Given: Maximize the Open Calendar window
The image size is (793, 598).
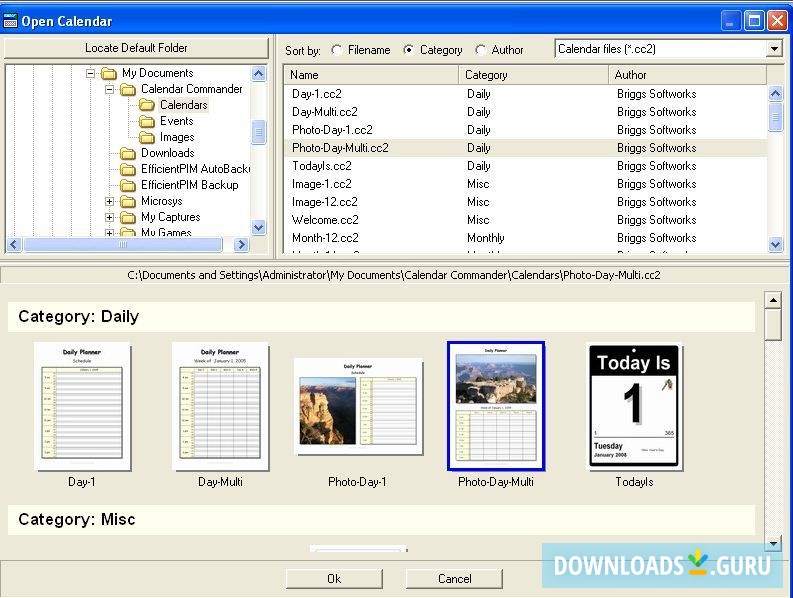Looking at the screenshot, I should click(754, 21).
